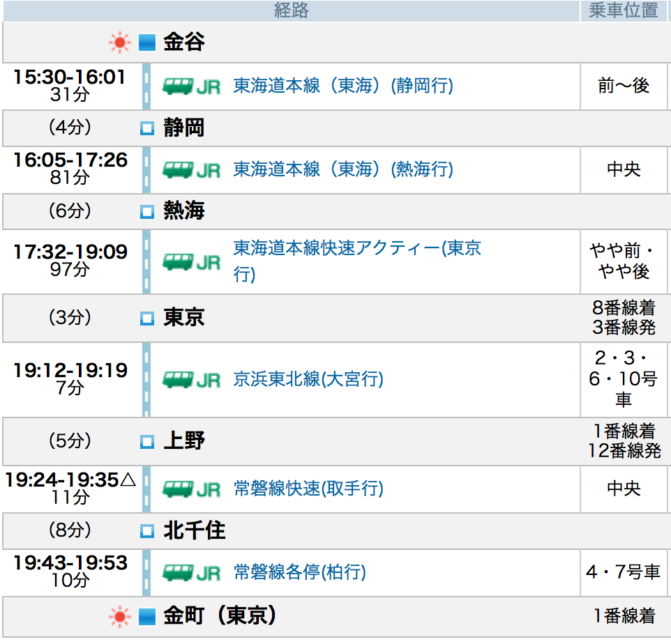
Task: Click the JR train icon on the 熱海行 row
Action: click(x=191, y=170)
